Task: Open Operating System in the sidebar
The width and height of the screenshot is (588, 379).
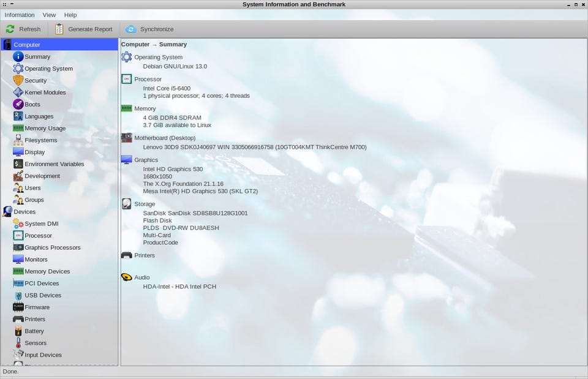Action: pyautogui.click(x=48, y=69)
